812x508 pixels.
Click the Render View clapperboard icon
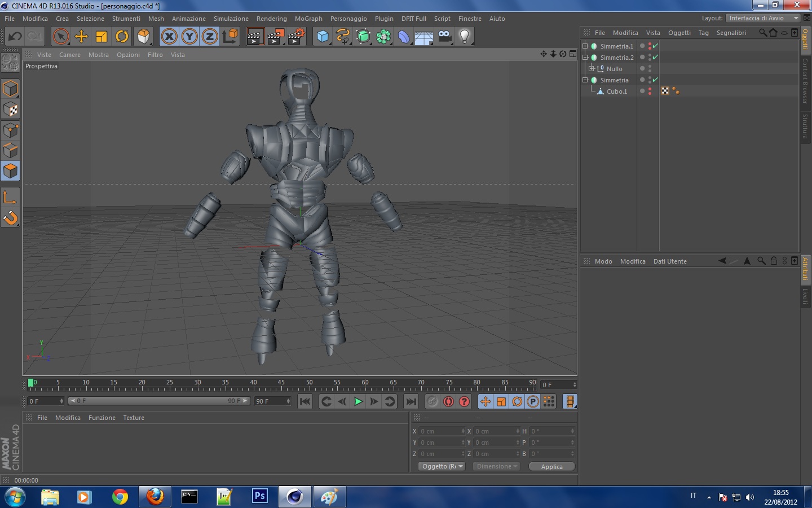pyautogui.click(x=255, y=37)
